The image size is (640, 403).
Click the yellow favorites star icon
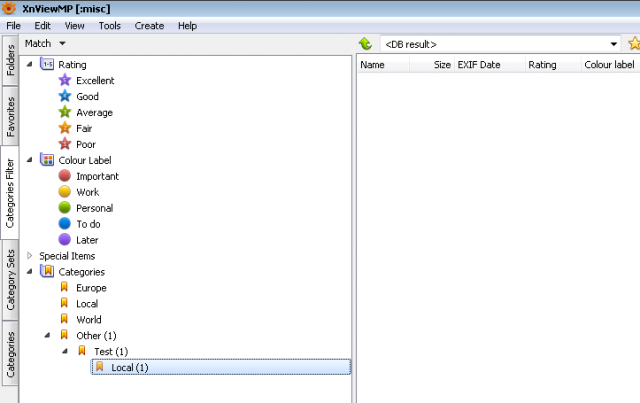[x=634, y=44]
